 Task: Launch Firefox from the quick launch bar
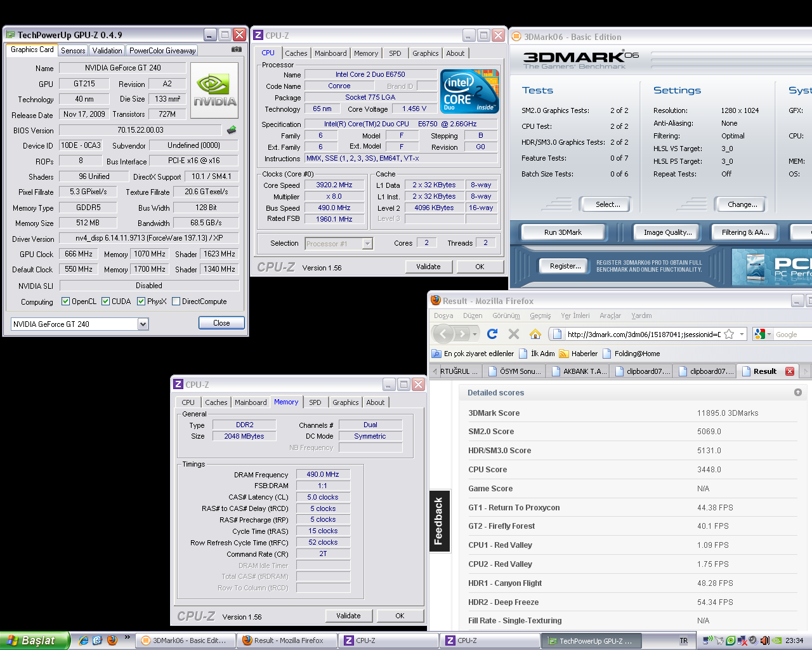(x=112, y=640)
